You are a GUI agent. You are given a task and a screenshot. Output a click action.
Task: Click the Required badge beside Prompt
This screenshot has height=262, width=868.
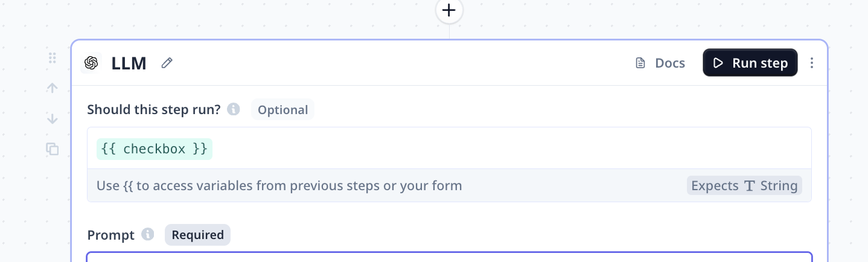pos(197,235)
